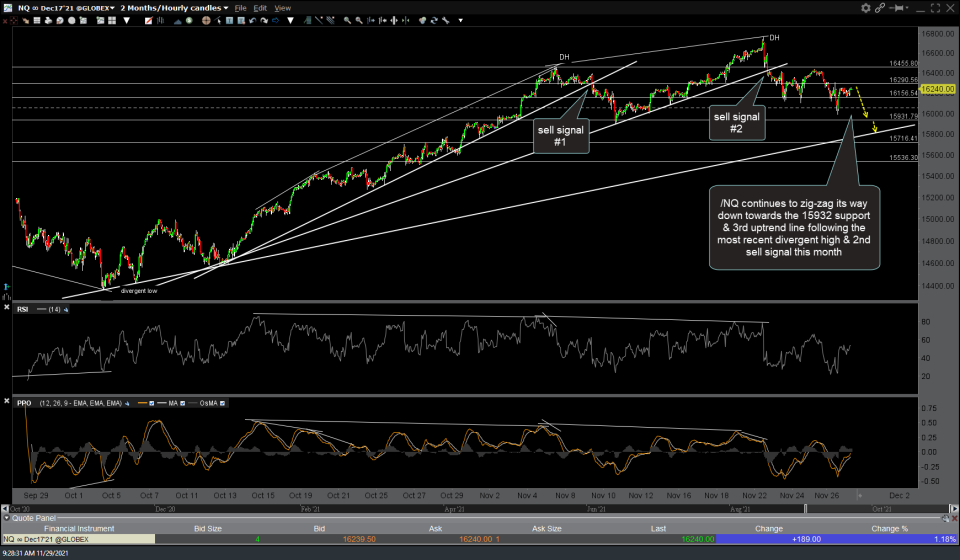Viewport: 960px width, 560px height.
Task: Click the Financial Instrument column header
Action: click(x=79, y=529)
